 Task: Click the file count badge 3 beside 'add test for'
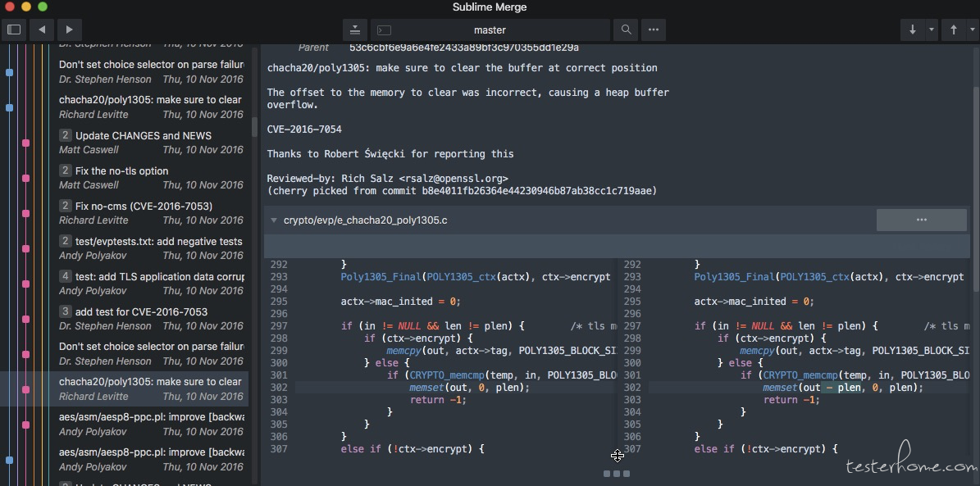pos(65,311)
